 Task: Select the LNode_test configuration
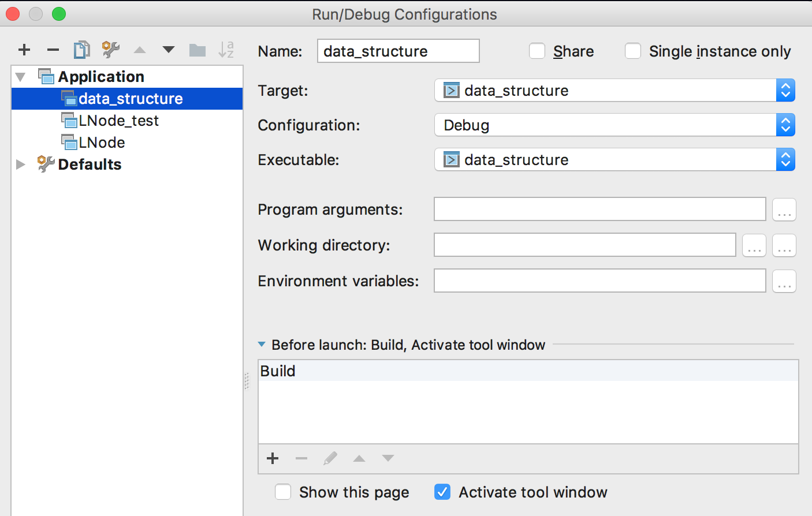tap(127, 121)
